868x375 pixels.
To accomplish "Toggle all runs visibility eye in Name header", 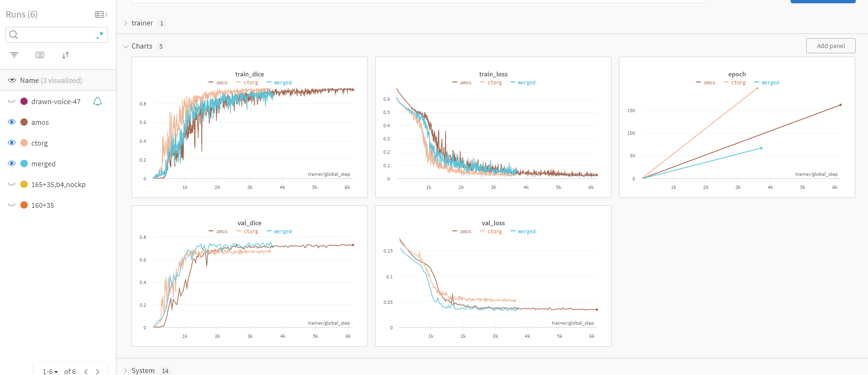I will coord(12,81).
